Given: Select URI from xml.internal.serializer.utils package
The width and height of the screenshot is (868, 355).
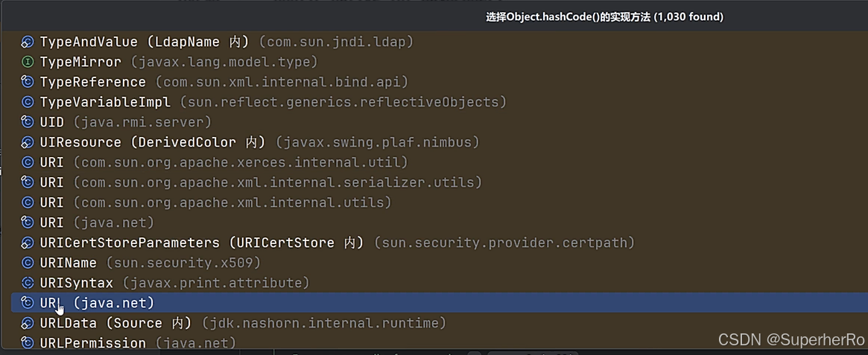Looking at the screenshot, I should (434, 182).
